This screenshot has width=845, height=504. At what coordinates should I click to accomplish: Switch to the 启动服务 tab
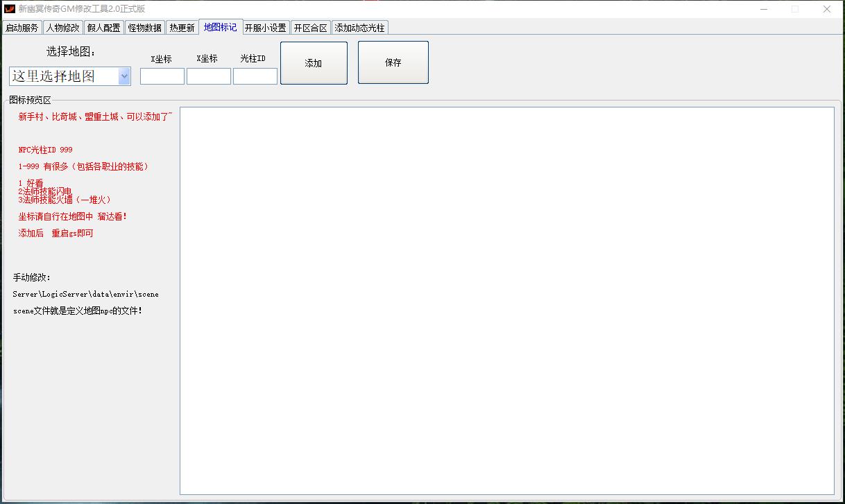point(22,28)
